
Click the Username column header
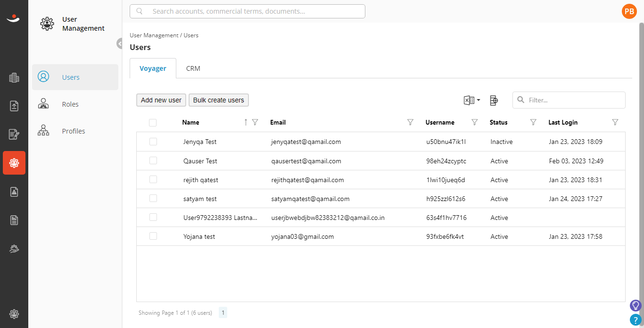tap(440, 122)
